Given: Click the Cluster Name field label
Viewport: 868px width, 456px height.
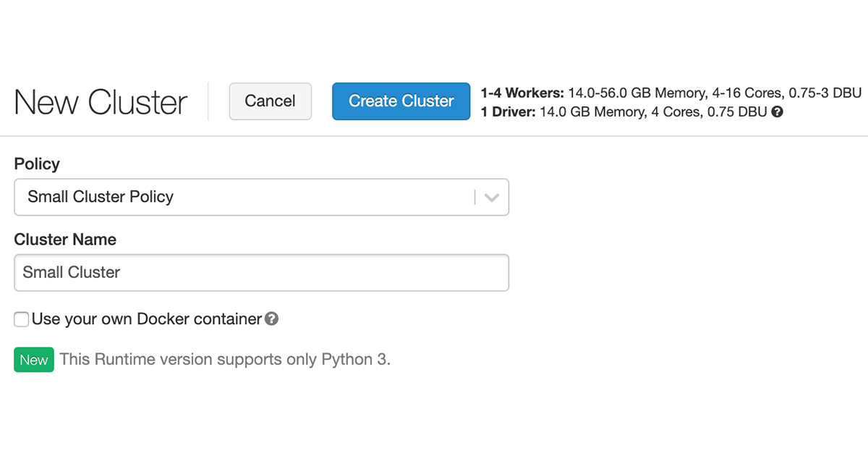Looking at the screenshot, I should (x=65, y=240).
